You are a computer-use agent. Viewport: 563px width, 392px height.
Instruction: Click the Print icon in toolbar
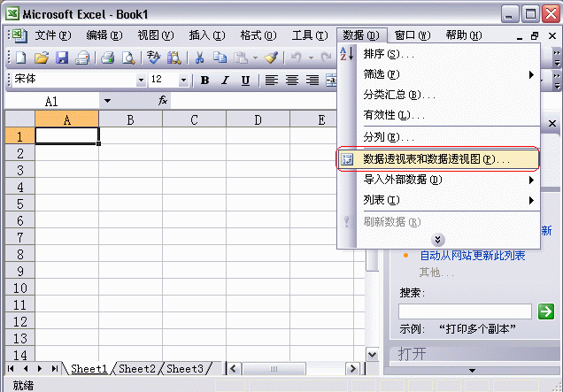point(107,58)
